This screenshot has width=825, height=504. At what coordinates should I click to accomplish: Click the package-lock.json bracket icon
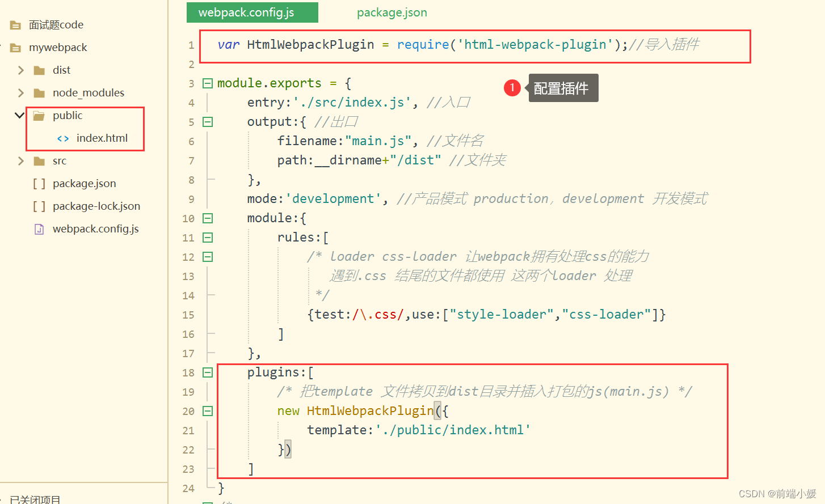point(39,206)
